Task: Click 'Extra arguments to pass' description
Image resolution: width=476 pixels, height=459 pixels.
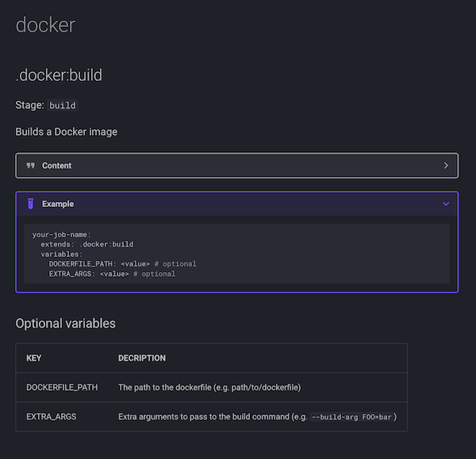Action: tap(257, 417)
